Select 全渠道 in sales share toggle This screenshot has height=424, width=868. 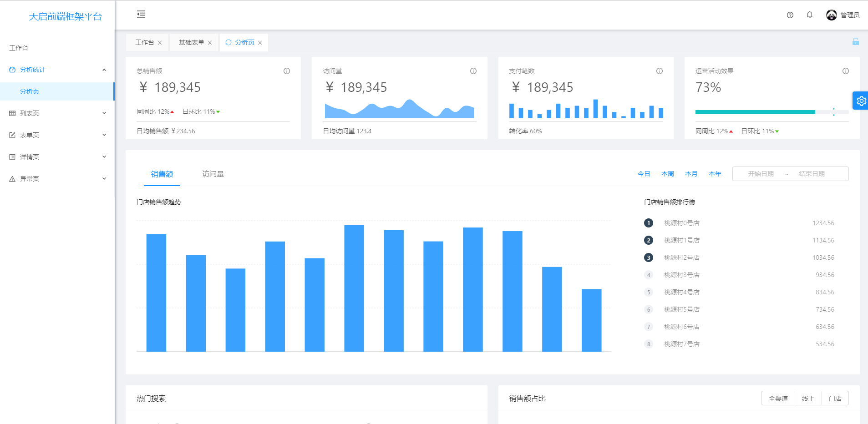[x=778, y=399]
